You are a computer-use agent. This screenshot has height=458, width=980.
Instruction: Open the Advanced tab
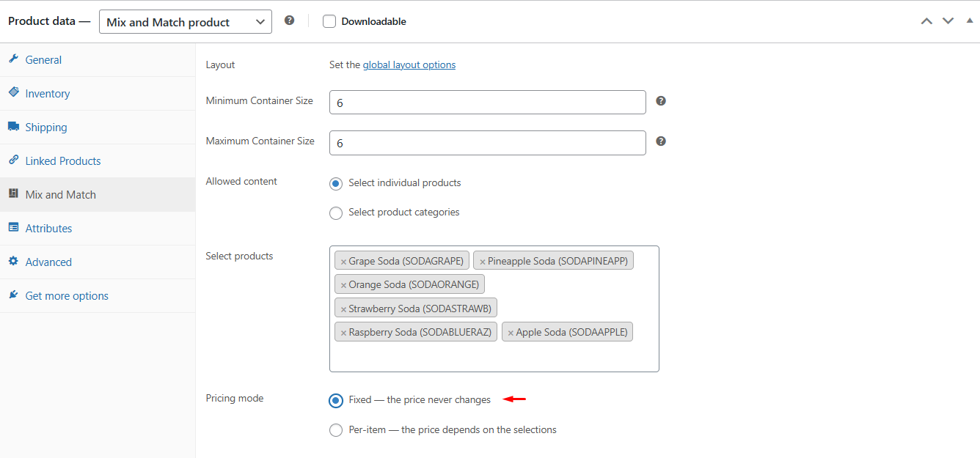[x=98, y=262]
